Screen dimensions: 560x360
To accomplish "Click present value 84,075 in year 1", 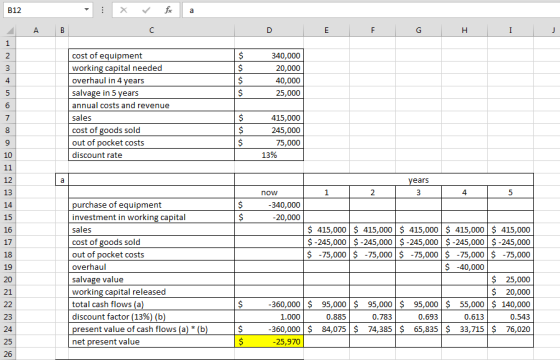I will [326, 329].
